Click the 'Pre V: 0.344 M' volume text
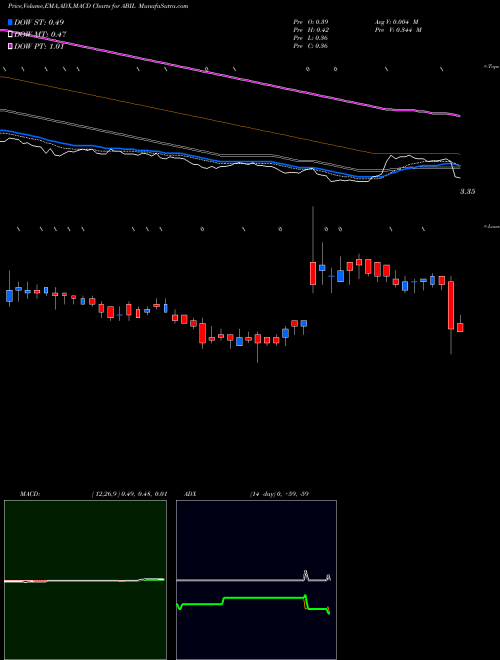 pyautogui.click(x=398, y=30)
